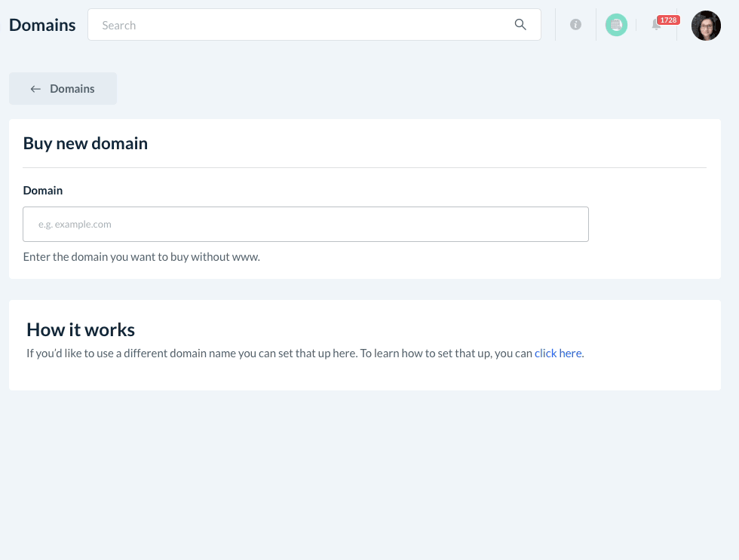Click the magnifying glass search icon
This screenshot has width=739, height=560.
point(520,25)
